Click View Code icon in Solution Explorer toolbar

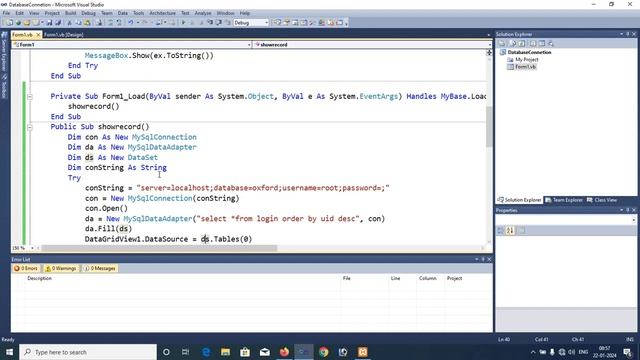pos(532,43)
